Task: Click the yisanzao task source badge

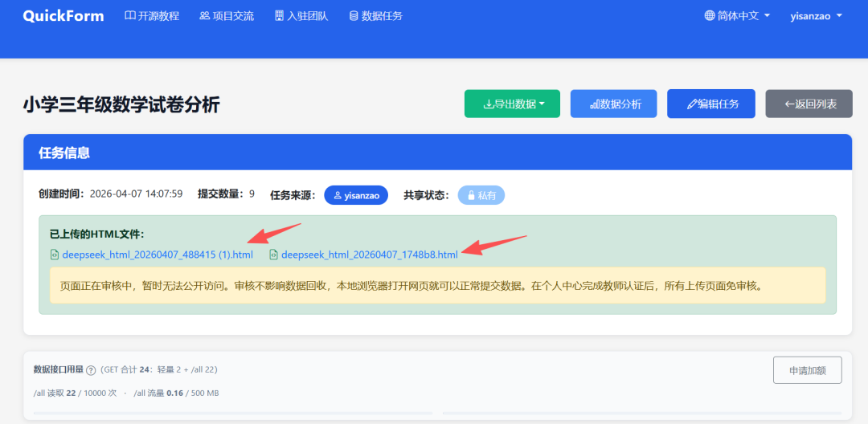Action: pos(356,195)
